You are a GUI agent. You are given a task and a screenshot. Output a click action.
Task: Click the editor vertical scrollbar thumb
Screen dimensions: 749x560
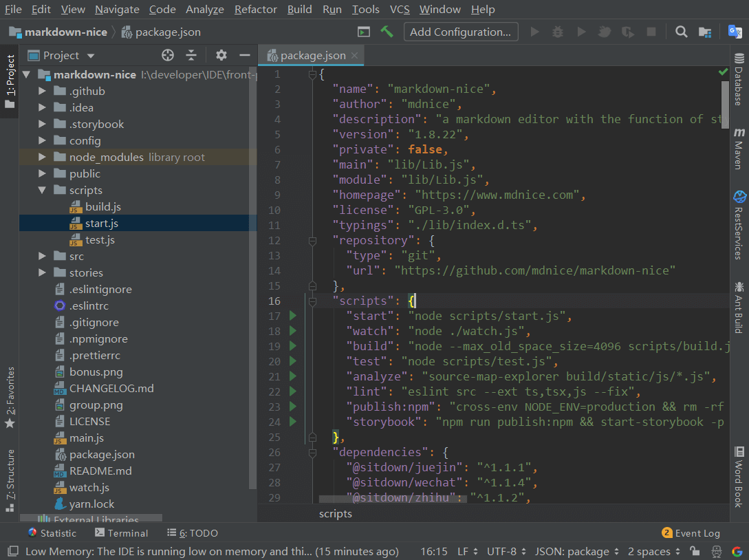725,100
